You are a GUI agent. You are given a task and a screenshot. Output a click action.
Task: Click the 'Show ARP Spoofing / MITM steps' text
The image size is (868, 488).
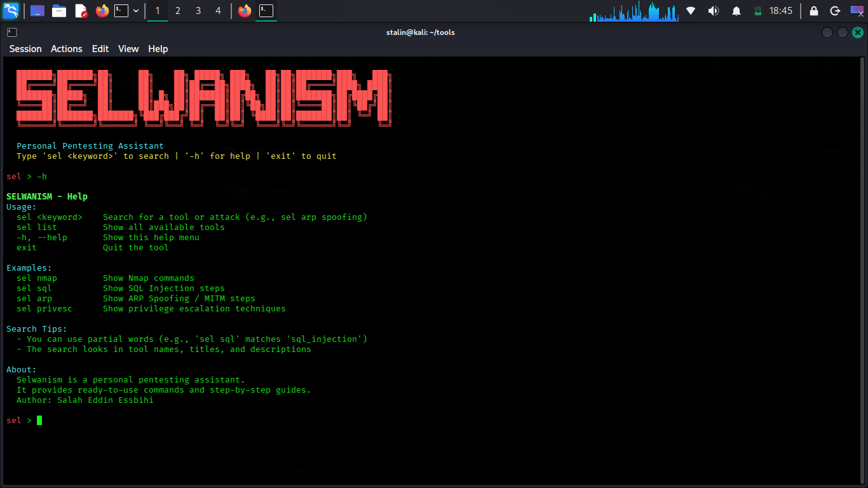click(x=179, y=299)
